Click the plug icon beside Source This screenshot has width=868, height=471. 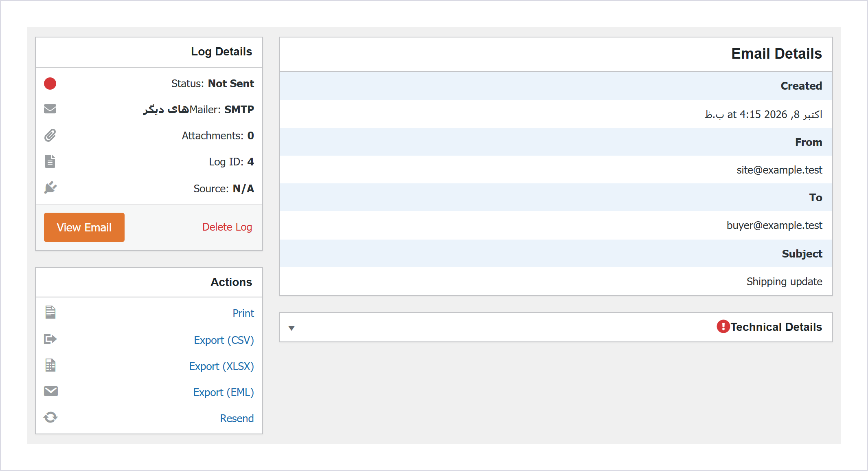(50, 188)
